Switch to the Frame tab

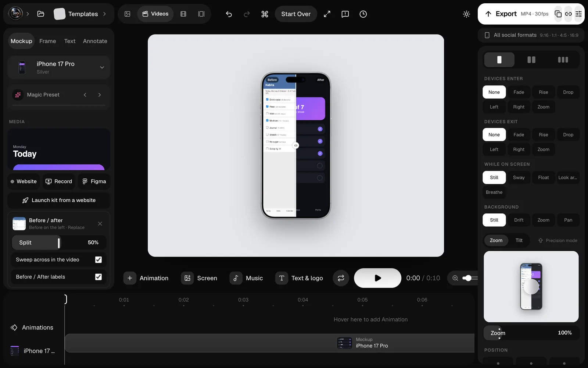coord(48,41)
